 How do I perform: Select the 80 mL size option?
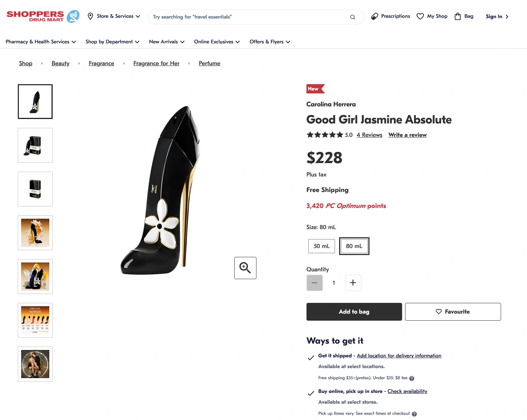coord(354,246)
